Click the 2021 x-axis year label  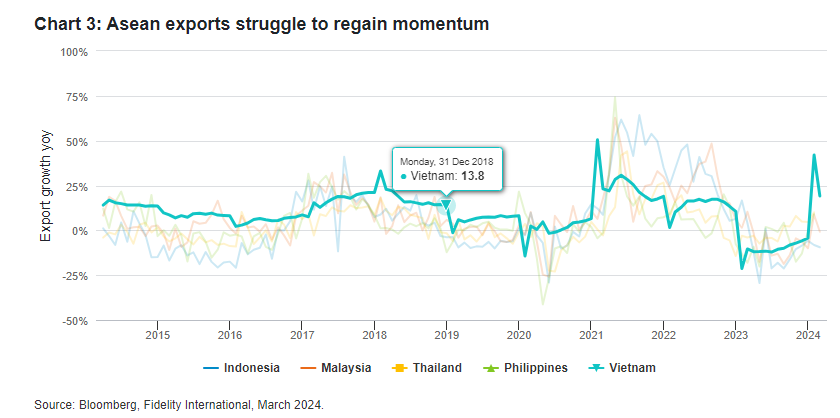591,333
